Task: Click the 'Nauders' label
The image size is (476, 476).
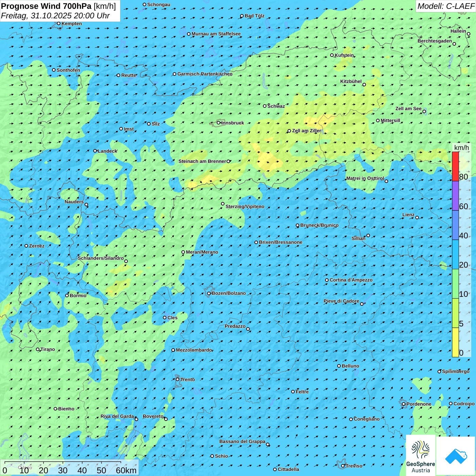Action: pos(74,202)
